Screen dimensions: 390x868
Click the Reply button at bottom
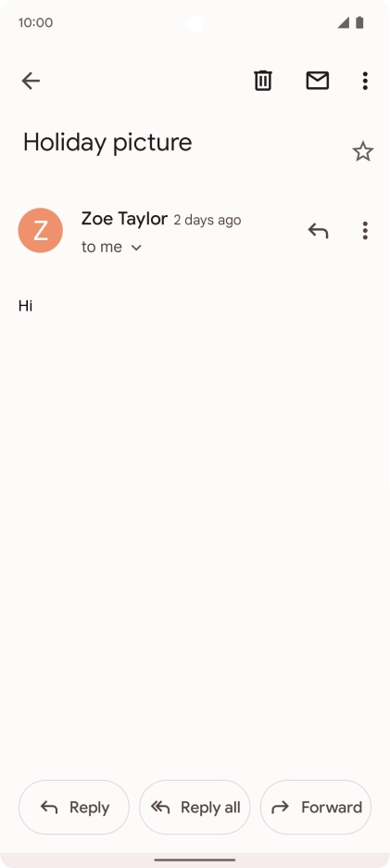click(x=74, y=807)
